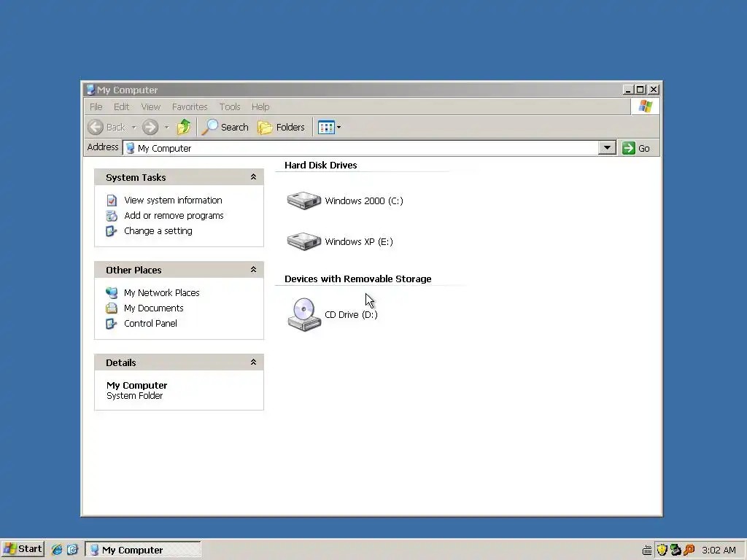Open the Forward history dropdown arrow
Image resolution: width=747 pixels, height=560 pixels.
coord(166,127)
